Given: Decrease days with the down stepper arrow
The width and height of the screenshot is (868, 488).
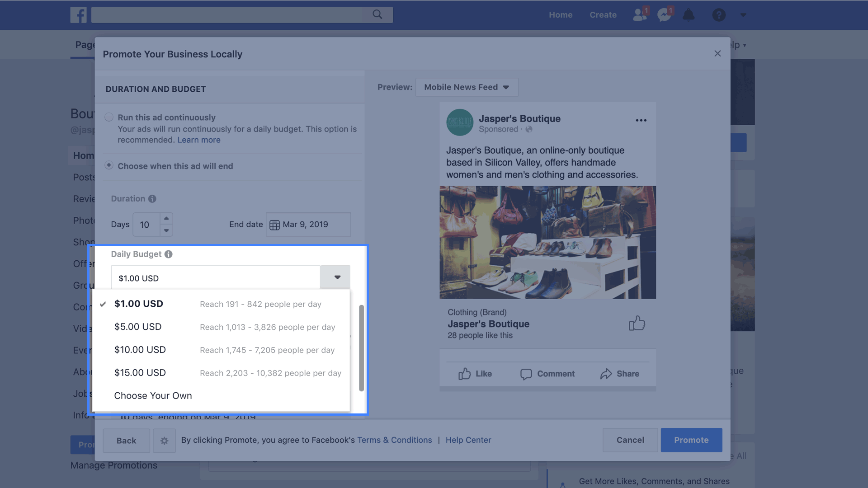Looking at the screenshot, I should click(166, 230).
